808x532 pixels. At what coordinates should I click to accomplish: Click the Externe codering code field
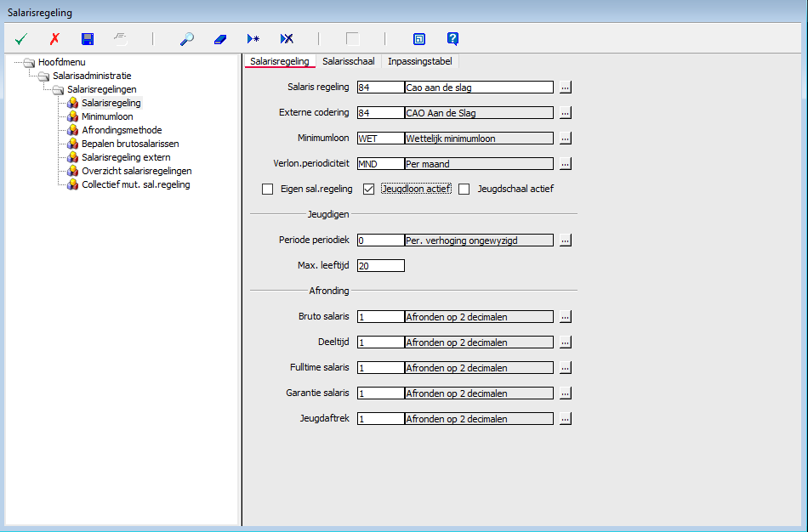[x=381, y=112]
